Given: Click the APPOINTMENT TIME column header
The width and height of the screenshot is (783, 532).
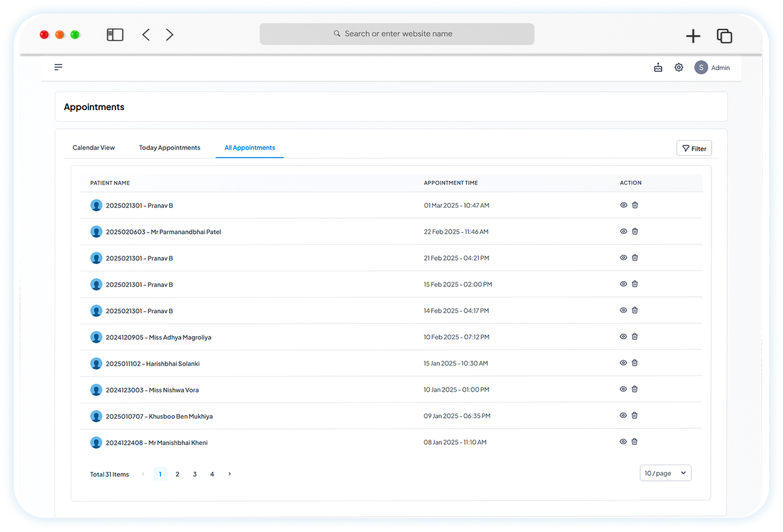Looking at the screenshot, I should pyautogui.click(x=451, y=183).
